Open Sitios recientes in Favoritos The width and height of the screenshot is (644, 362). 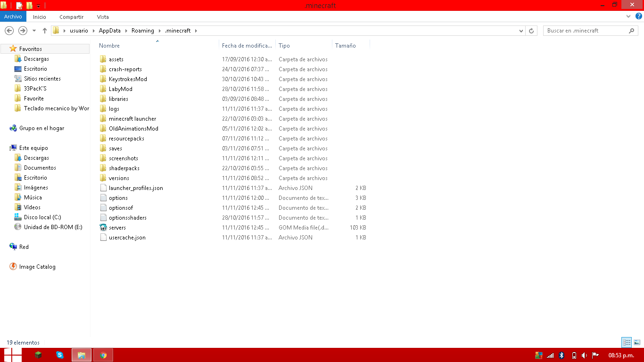coord(42,79)
